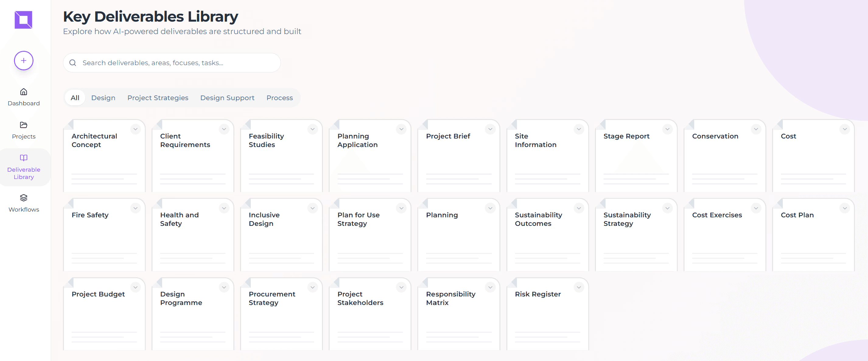Select the All filter tab
The width and height of the screenshot is (868, 361).
(75, 98)
